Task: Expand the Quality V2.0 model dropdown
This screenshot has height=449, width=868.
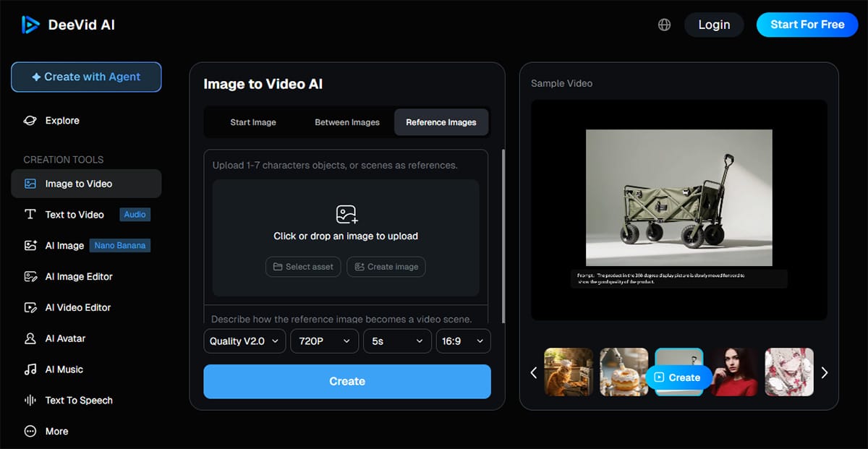Action: (244, 341)
